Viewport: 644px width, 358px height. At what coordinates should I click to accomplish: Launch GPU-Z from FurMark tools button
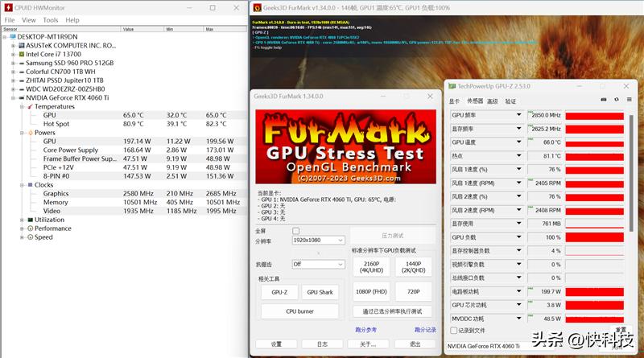click(x=279, y=292)
